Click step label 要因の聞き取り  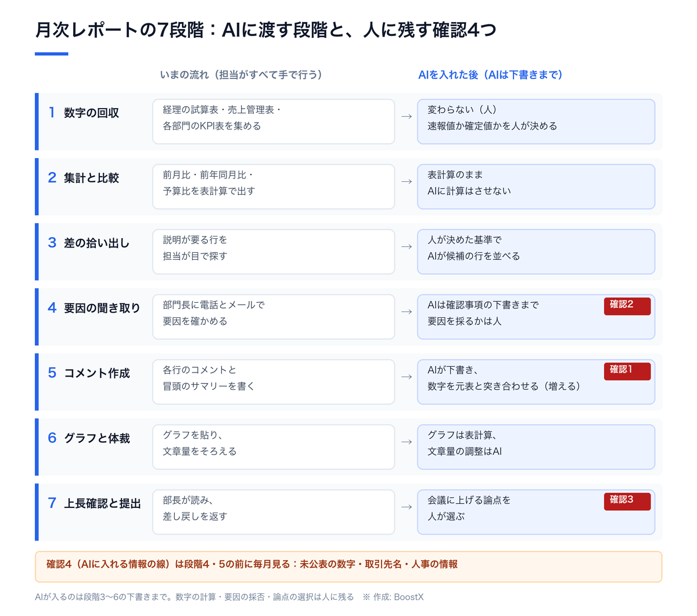pyautogui.click(x=102, y=308)
